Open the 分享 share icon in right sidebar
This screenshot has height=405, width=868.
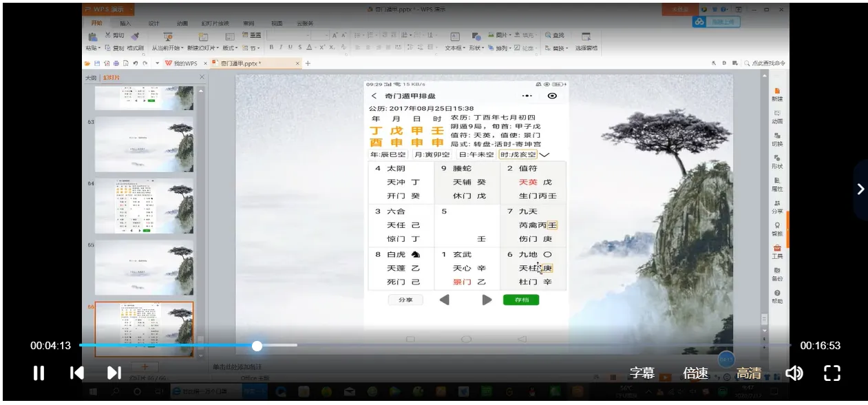coord(777,207)
